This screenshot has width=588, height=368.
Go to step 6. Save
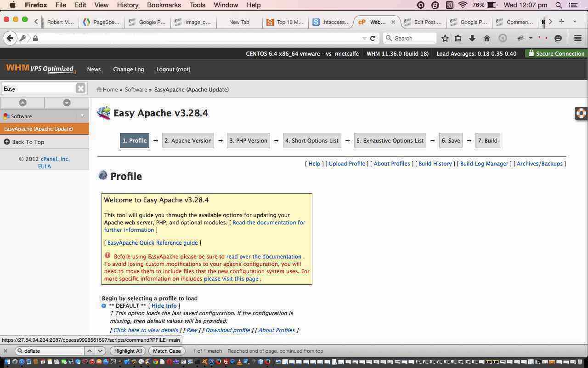click(x=451, y=141)
